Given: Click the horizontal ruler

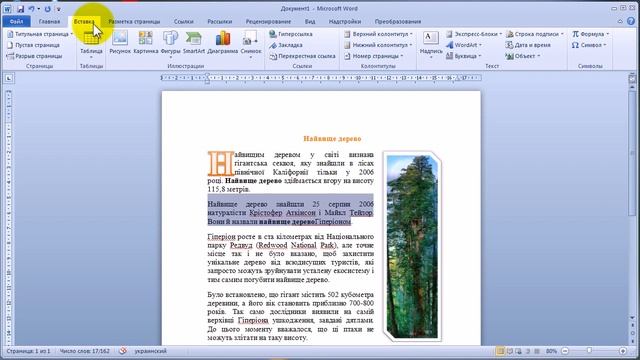Looking at the screenshot, I should (x=321, y=78).
